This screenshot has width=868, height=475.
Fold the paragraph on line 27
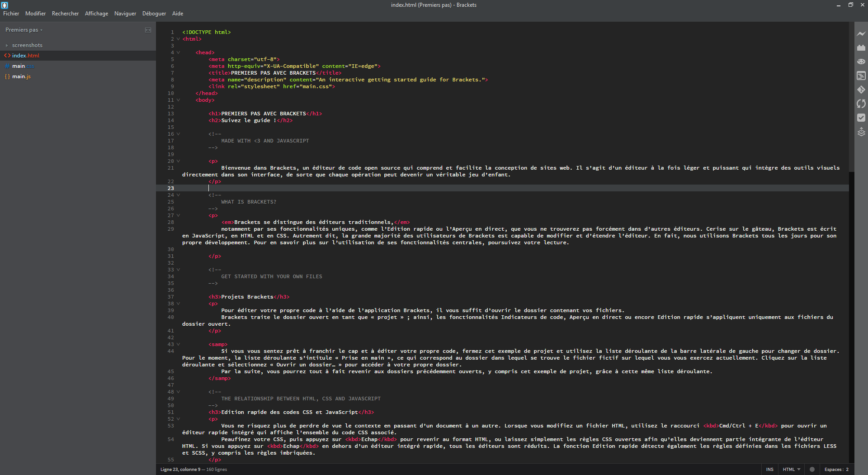point(178,215)
